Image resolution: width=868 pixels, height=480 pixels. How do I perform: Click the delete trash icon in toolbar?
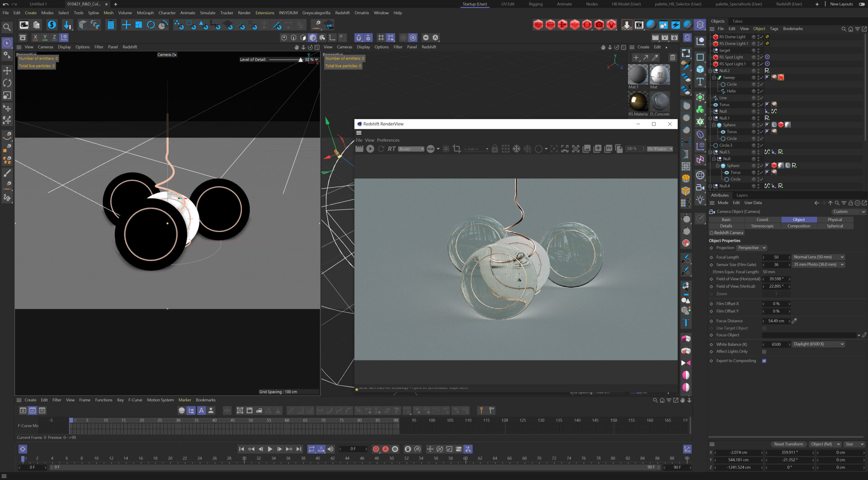pyautogui.click(x=111, y=25)
